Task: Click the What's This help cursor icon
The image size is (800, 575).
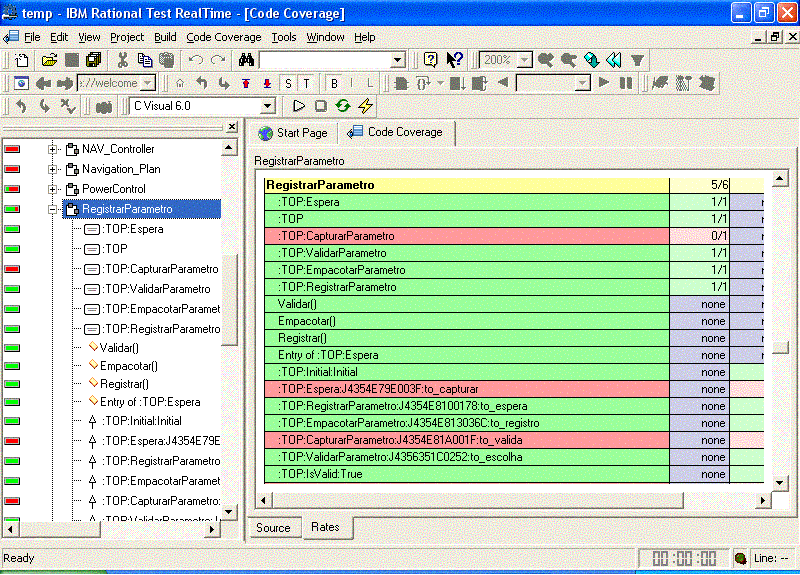Action: tap(454, 60)
